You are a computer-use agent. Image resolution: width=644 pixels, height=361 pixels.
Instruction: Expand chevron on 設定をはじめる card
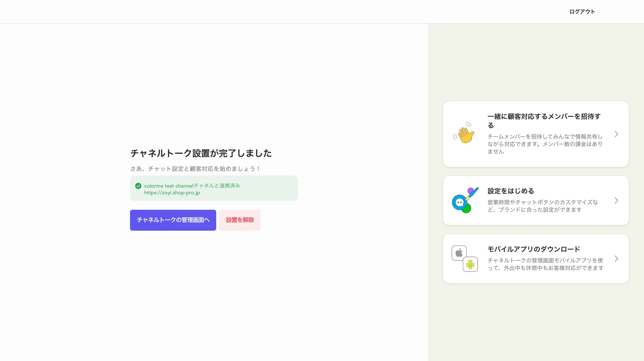click(616, 200)
